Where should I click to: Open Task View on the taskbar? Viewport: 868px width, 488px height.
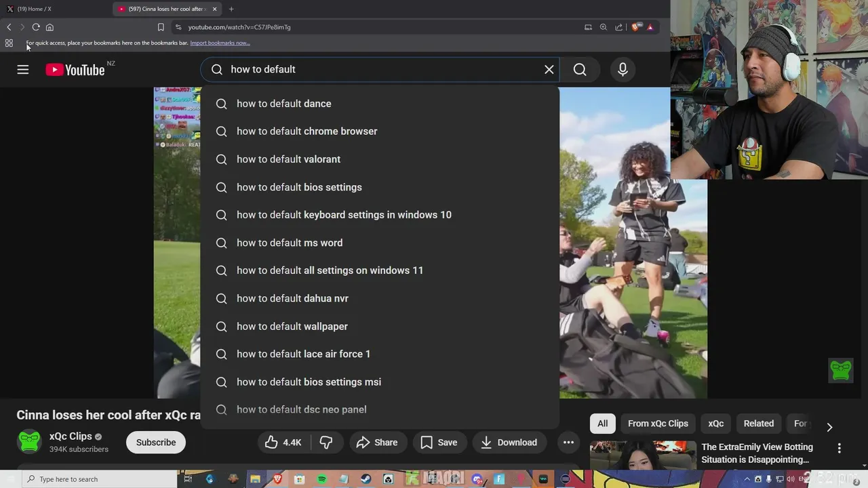click(x=188, y=479)
